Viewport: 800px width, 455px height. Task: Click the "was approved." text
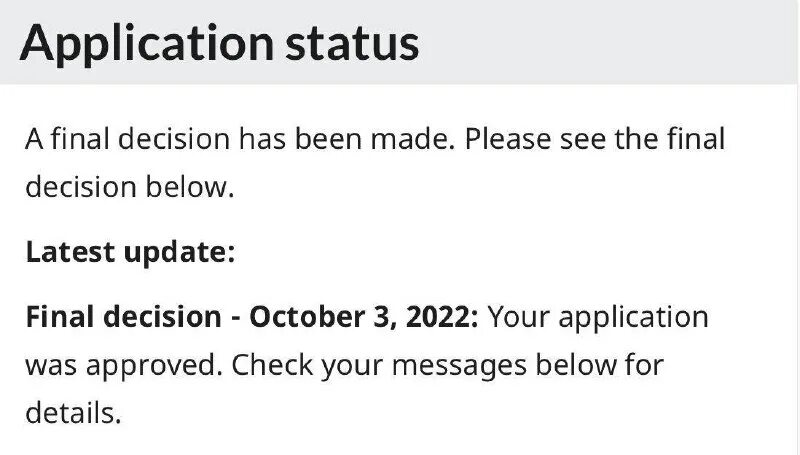click(123, 365)
